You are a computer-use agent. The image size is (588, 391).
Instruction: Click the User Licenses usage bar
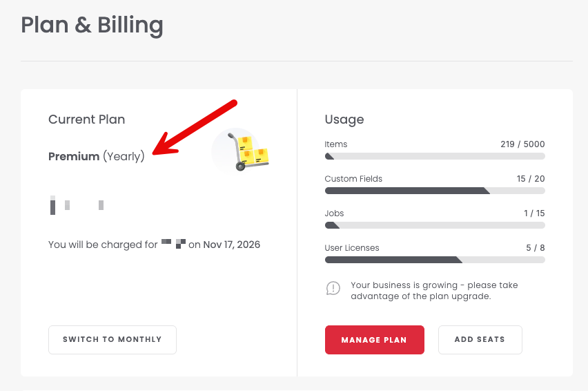point(435,260)
